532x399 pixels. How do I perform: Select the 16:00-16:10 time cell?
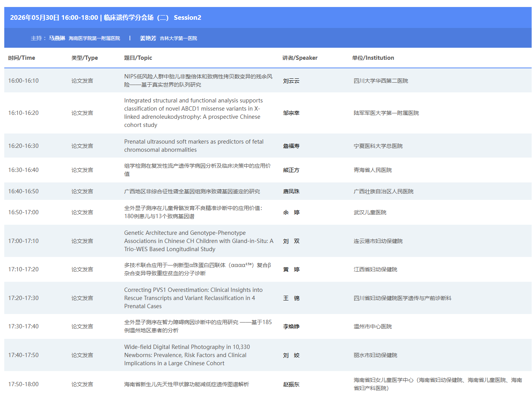24,81
